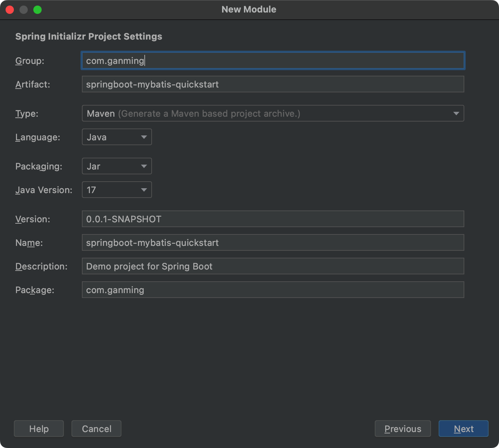Open the Packaging dropdown showing Jar
499x448 pixels.
[117, 166]
